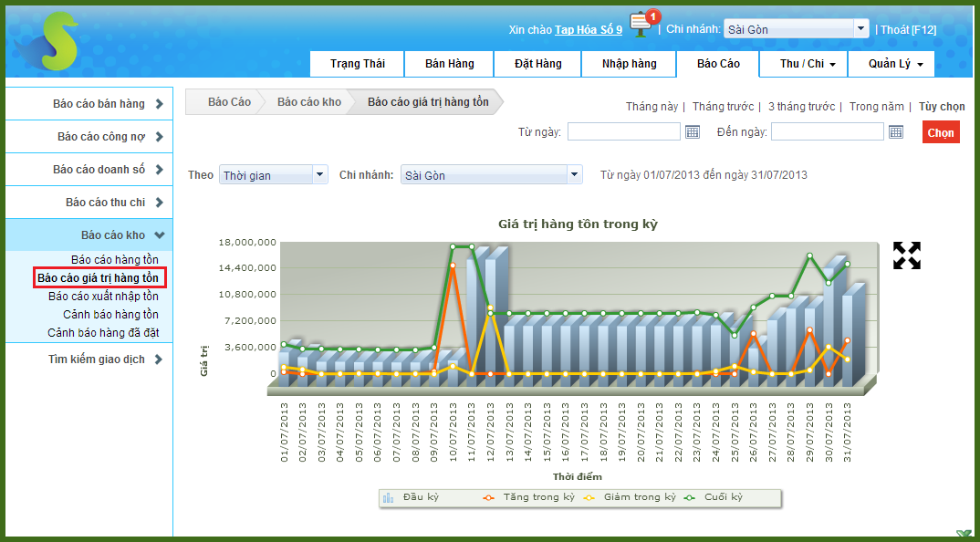Click the 31/07/2013 axis label

(x=848, y=433)
